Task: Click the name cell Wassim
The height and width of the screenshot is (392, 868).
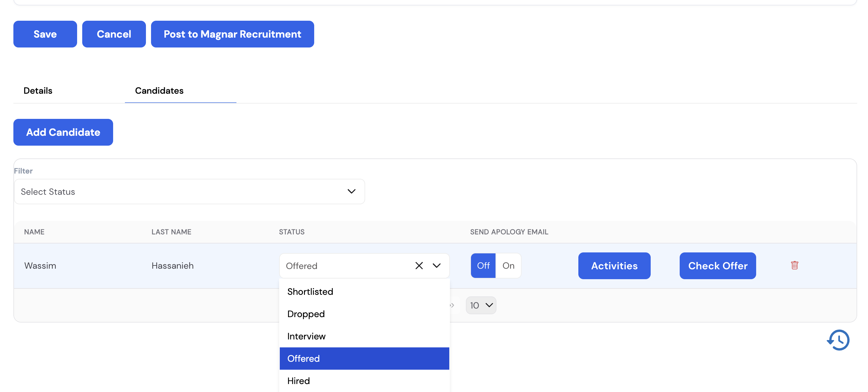Action: [40, 265]
